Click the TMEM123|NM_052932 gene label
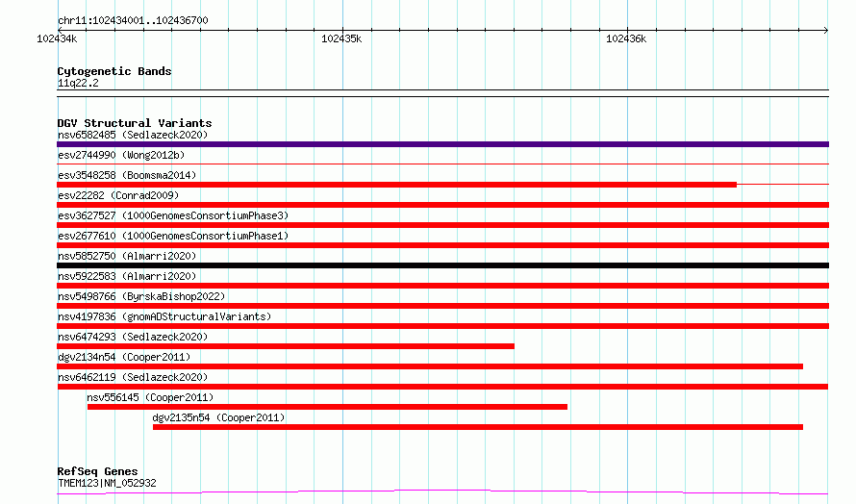The width and height of the screenshot is (856, 504). (x=107, y=483)
